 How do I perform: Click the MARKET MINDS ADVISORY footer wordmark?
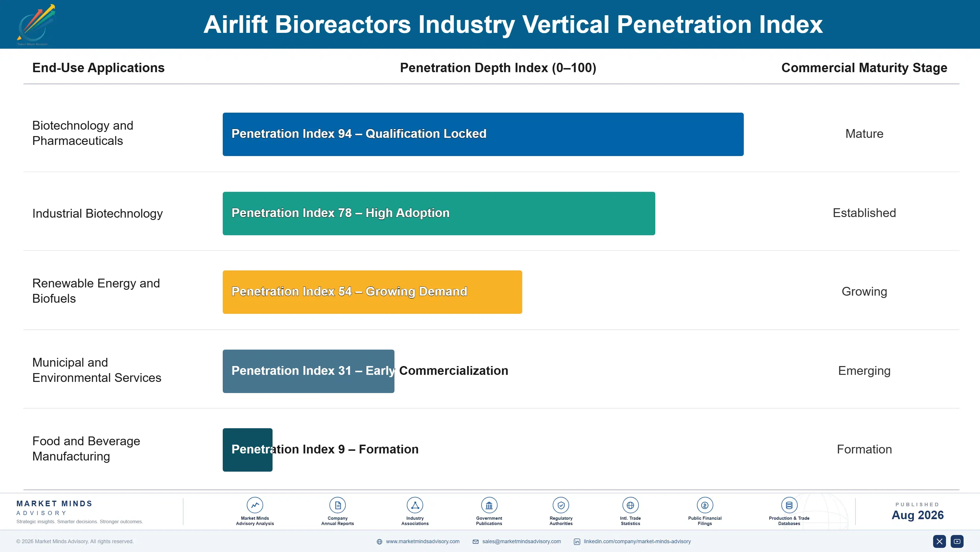55,508
